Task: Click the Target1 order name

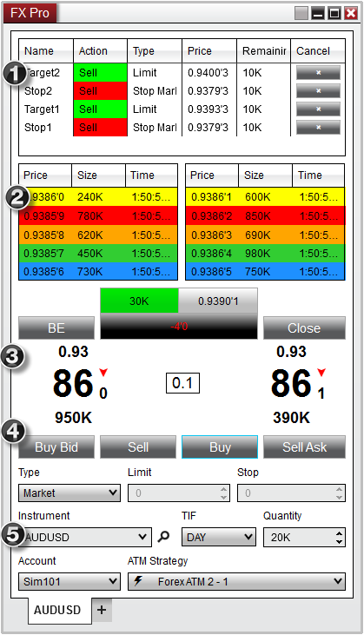Action: [42, 109]
